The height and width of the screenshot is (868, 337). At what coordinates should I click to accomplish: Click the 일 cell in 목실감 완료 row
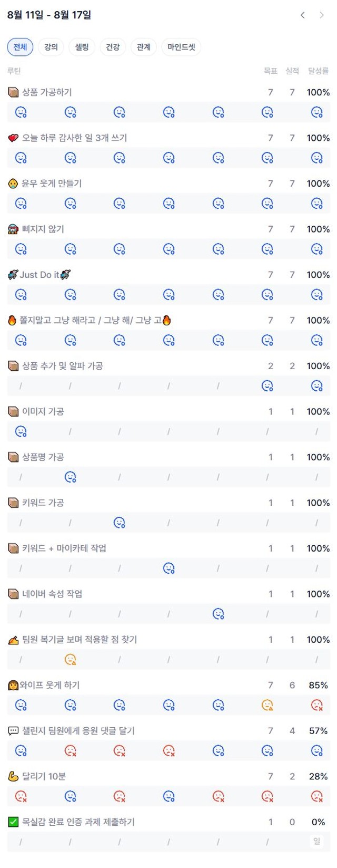click(316, 842)
